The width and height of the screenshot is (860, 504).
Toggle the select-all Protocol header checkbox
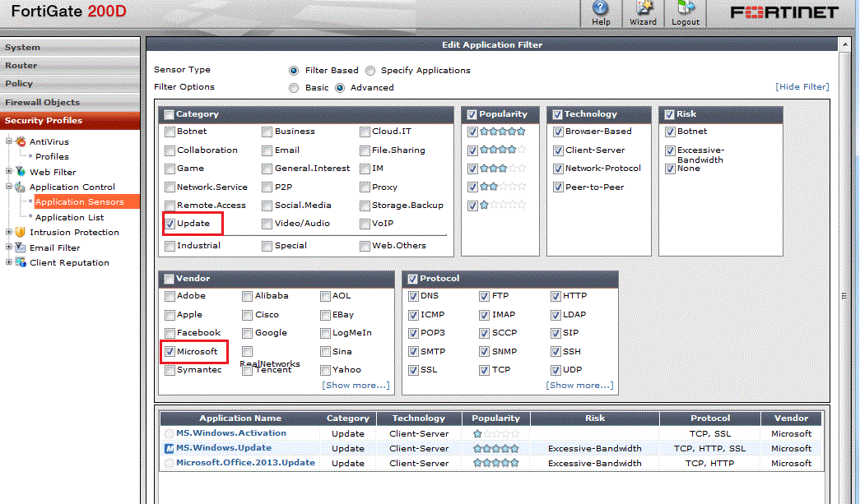pyautogui.click(x=412, y=279)
